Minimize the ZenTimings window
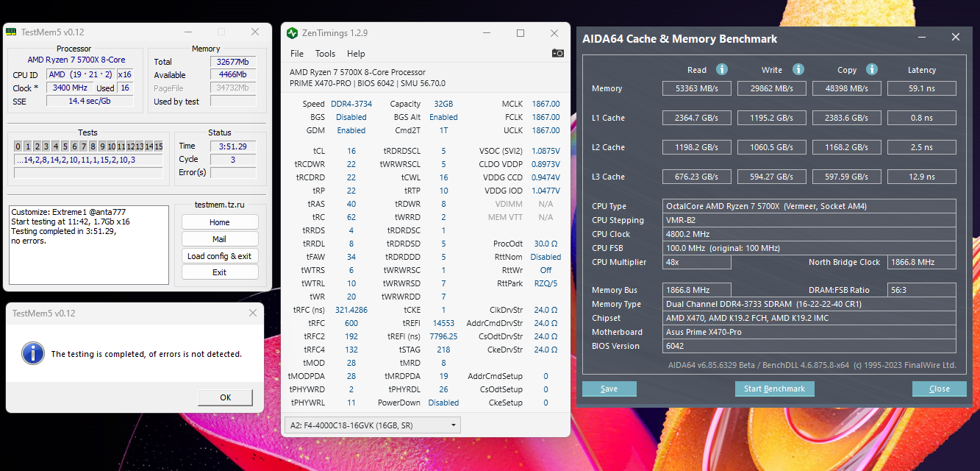The image size is (980, 471). click(486, 33)
